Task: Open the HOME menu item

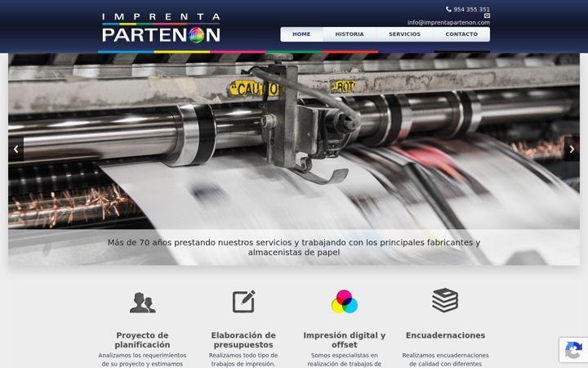Action: [x=301, y=34]
